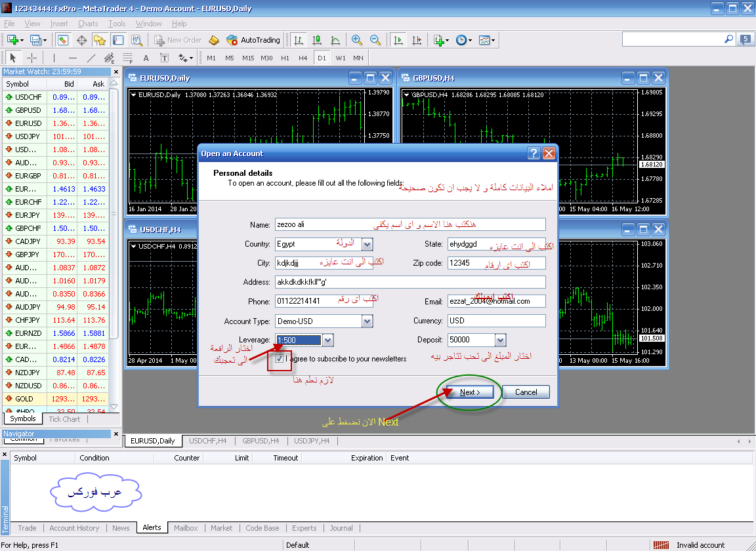756x551 pixels.
Task: Click the Zoom Out magnifier icon
Action: 375,40
